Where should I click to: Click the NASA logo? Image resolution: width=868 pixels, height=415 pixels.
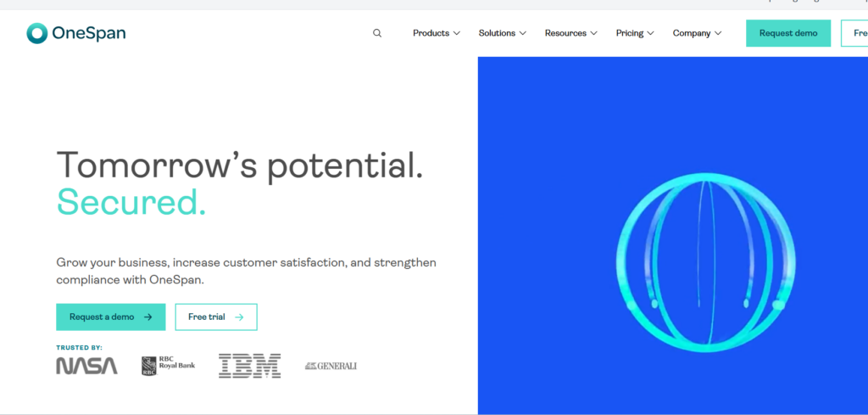86,366
